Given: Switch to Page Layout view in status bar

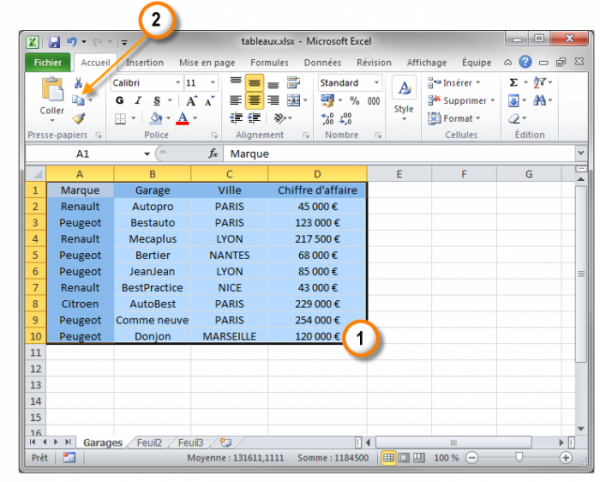Looking at the screenshot, I should coord(404,458).
